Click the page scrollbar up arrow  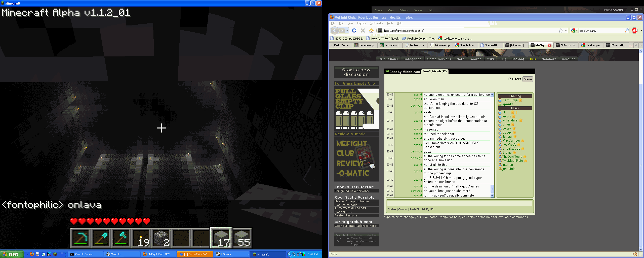tap(641, 51)
